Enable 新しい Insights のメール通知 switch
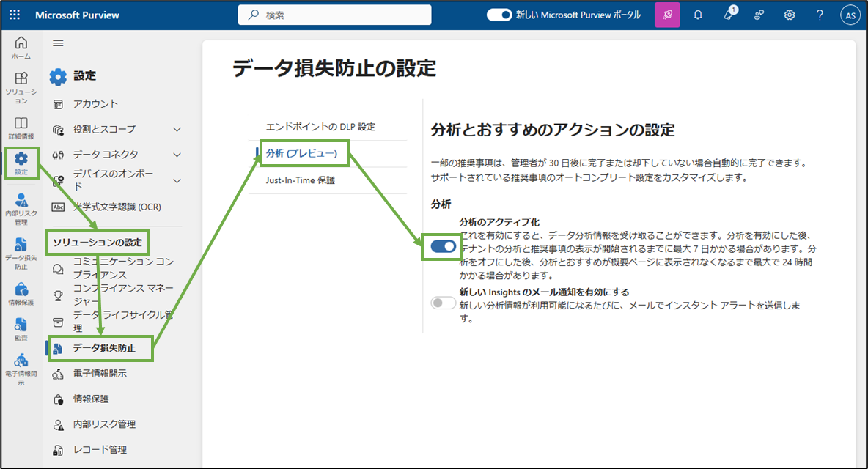The image size is (868, 469). [x=444, y=303]
